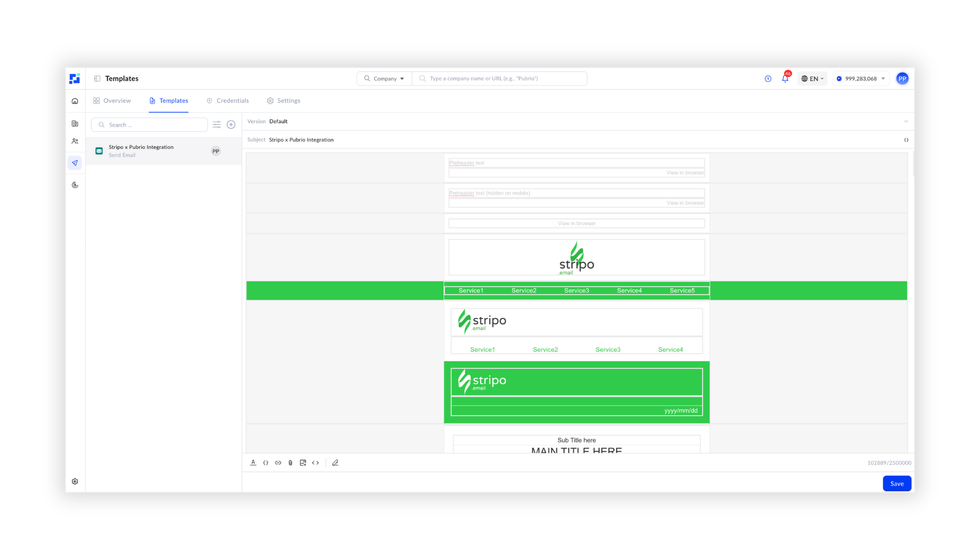980x560 pixels.
Task: Click the template search field
Action: pyautogui.click(x=149, y=125)
